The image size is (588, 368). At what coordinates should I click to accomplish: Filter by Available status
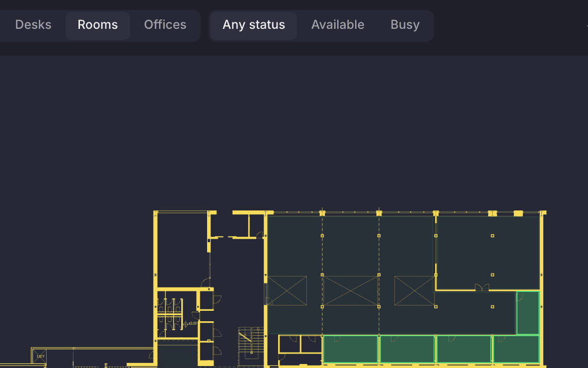click(x=338, y=25)
